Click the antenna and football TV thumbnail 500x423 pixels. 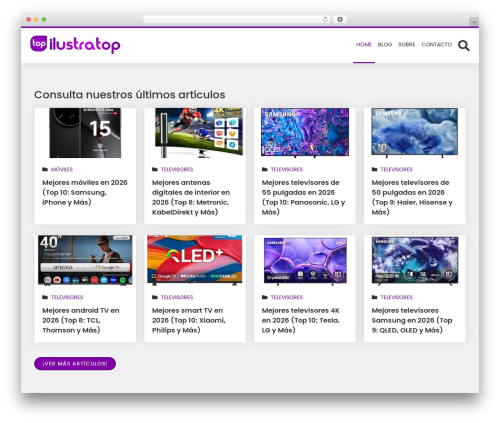pos(199,133)
